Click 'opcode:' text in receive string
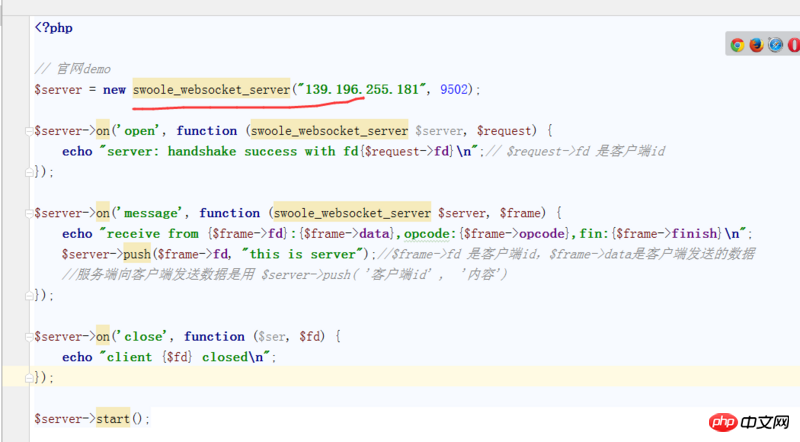The width and height of the screenshot is (800, 442). tap(430, 234)
